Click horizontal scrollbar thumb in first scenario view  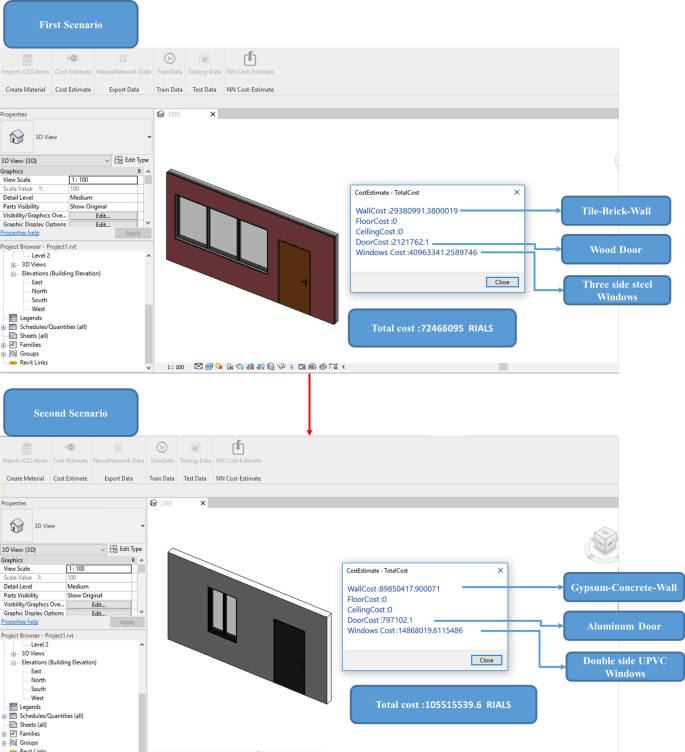503,367
